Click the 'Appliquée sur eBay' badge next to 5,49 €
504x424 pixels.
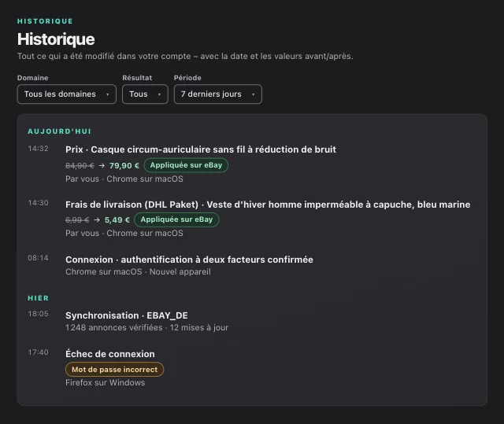(x=176, y=219)
